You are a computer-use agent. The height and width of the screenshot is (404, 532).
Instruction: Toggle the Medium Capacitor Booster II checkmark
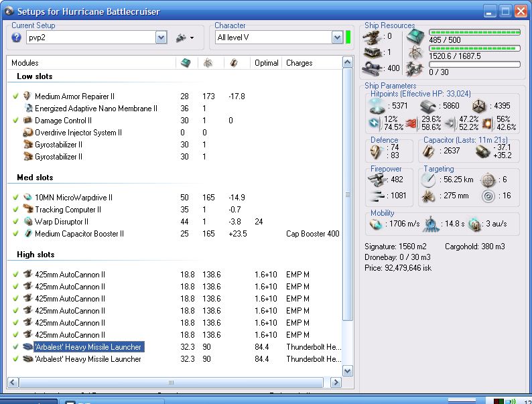coord(15,233)
